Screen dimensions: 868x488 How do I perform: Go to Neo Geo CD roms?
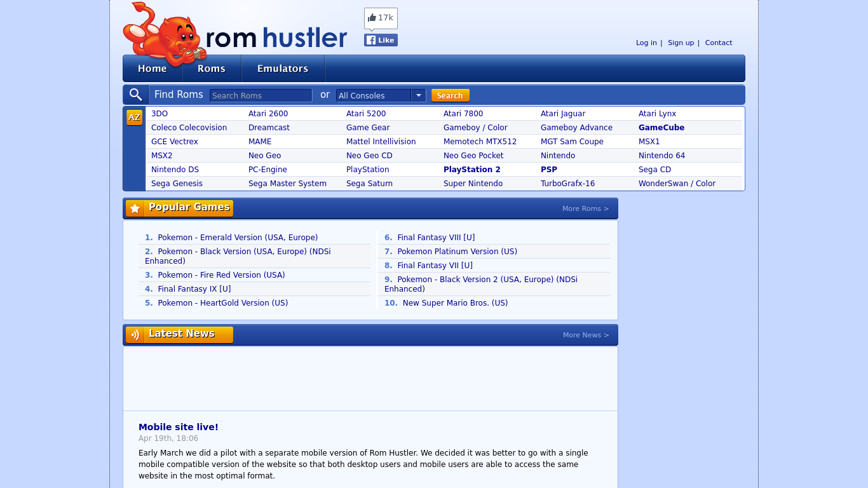click(x=369, y=156)
